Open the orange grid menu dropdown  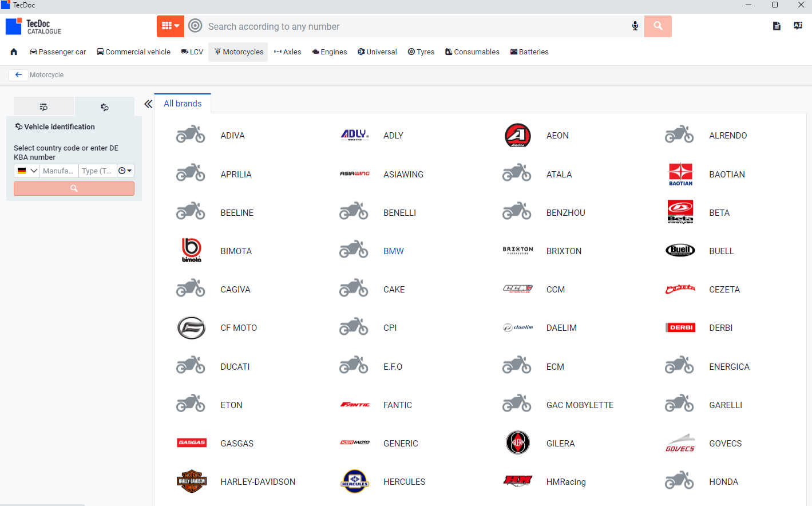tap(171, 26)
